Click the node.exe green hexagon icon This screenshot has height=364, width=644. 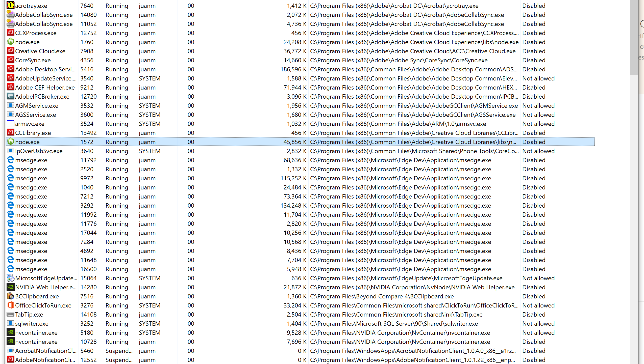pyautogui.click(x=10, y=42)
